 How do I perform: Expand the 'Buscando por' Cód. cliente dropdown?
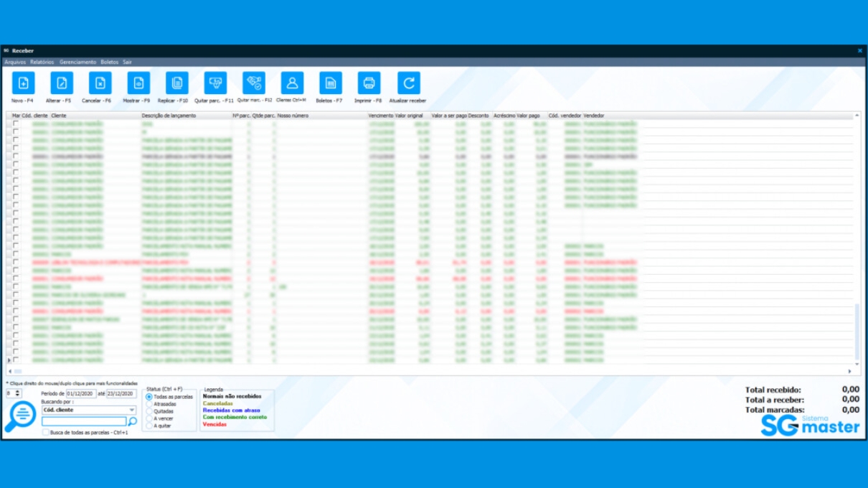pyautogui.click(x=132, y=410)
